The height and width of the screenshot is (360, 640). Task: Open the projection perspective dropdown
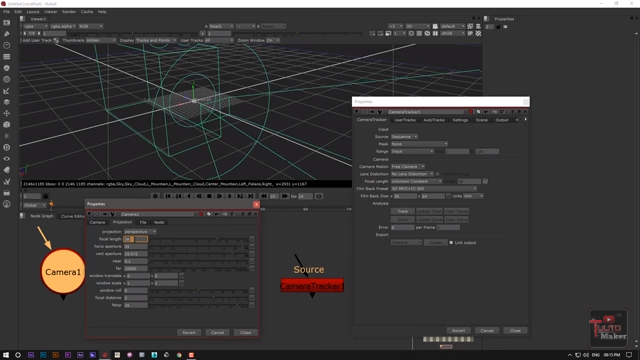point(140,231)
